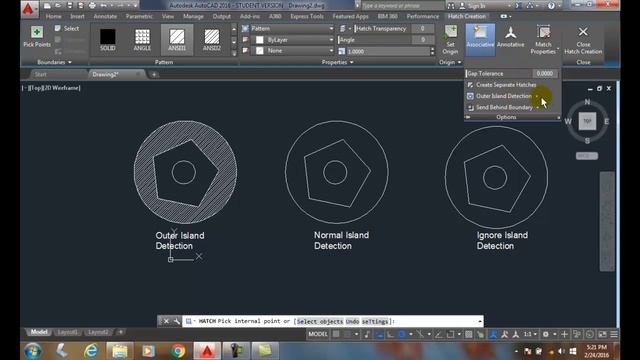The height and width of the screenshot is (360, 640).
Task: Click the None background color swatch
Action: [260, 51]
